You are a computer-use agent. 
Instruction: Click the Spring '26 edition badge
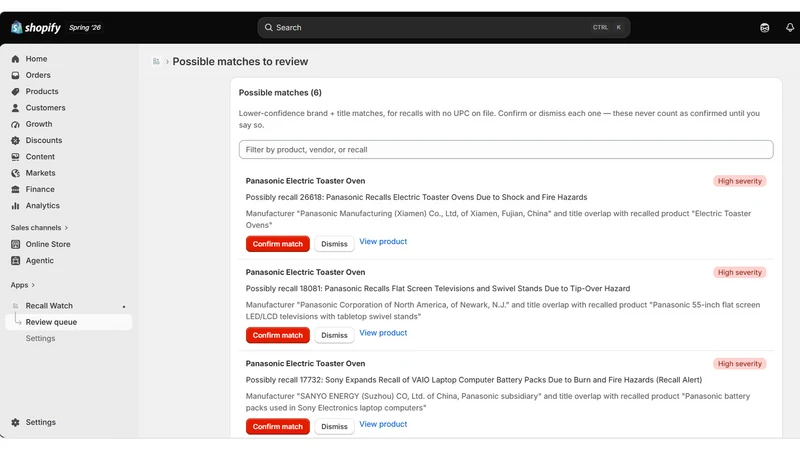click(85, 28)
